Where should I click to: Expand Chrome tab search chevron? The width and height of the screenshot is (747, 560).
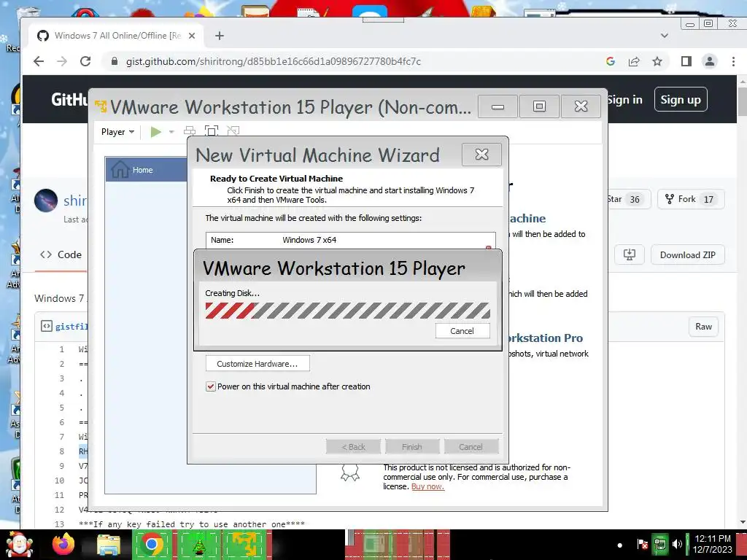pos(664,36)
